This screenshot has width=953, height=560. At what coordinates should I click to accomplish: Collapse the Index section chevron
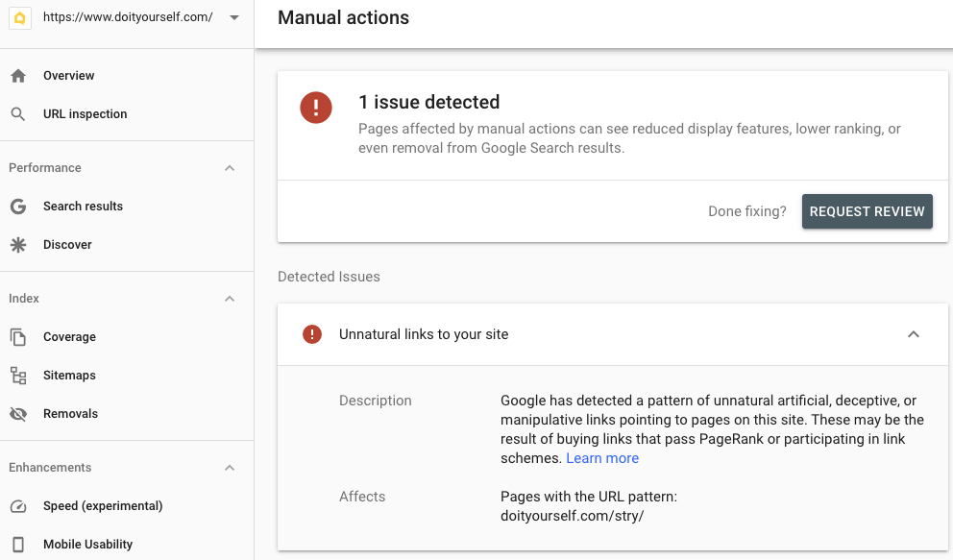230,299
